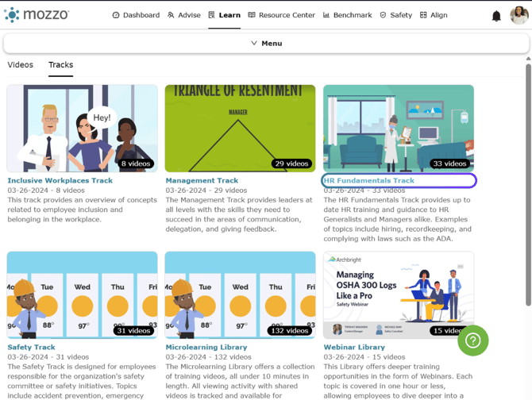Viewport: 532px width, 400px height.
Task: Click the page vertical scrollbar
Action: (528, 185)
